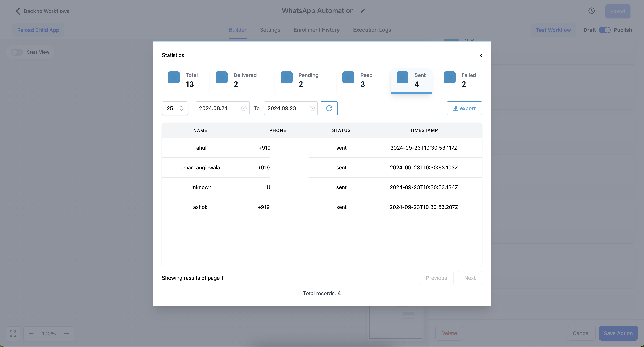This screenshot has width=644, height=347.
Task: Switch to Execution Logs tab
Action: coord(372,30)
